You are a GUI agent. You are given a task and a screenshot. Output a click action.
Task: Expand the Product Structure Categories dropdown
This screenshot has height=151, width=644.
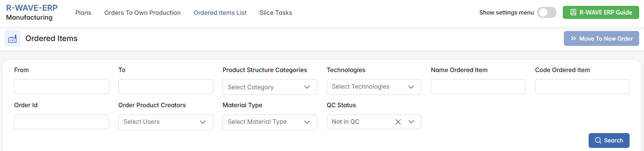[x=269, y=87]
